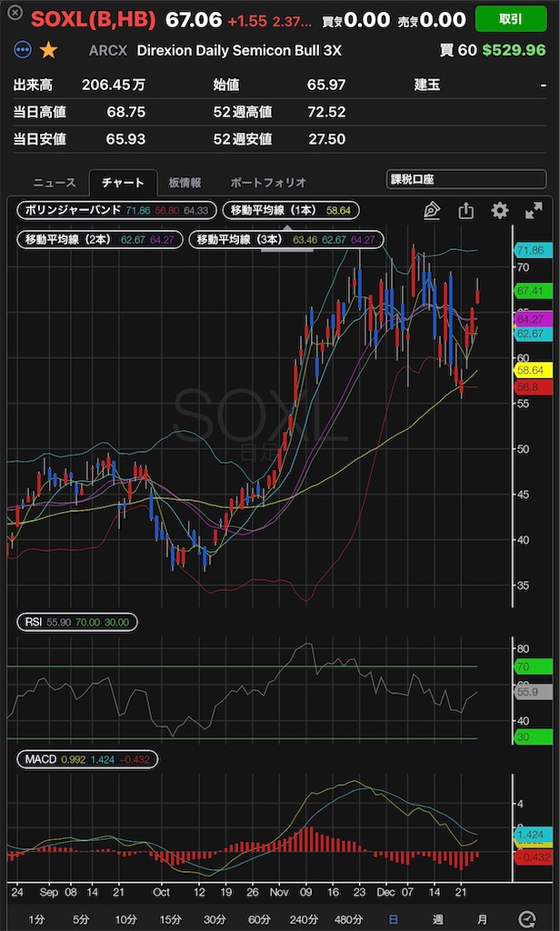Click the 56.8 red price tag
Screen dimensions: 560x931
532,386
